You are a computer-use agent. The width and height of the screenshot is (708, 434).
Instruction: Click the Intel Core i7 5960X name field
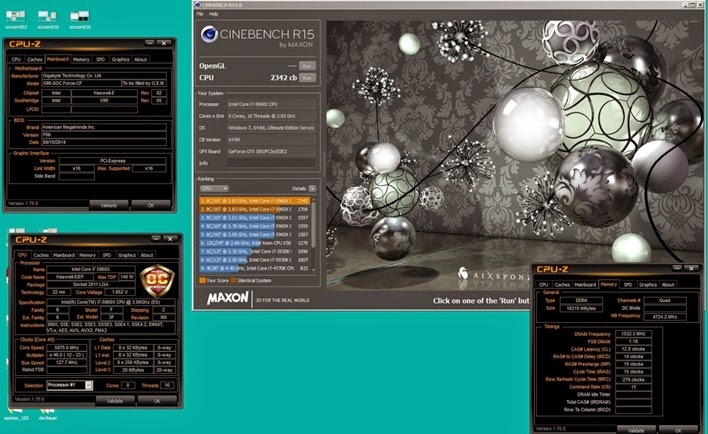(91, 269)
